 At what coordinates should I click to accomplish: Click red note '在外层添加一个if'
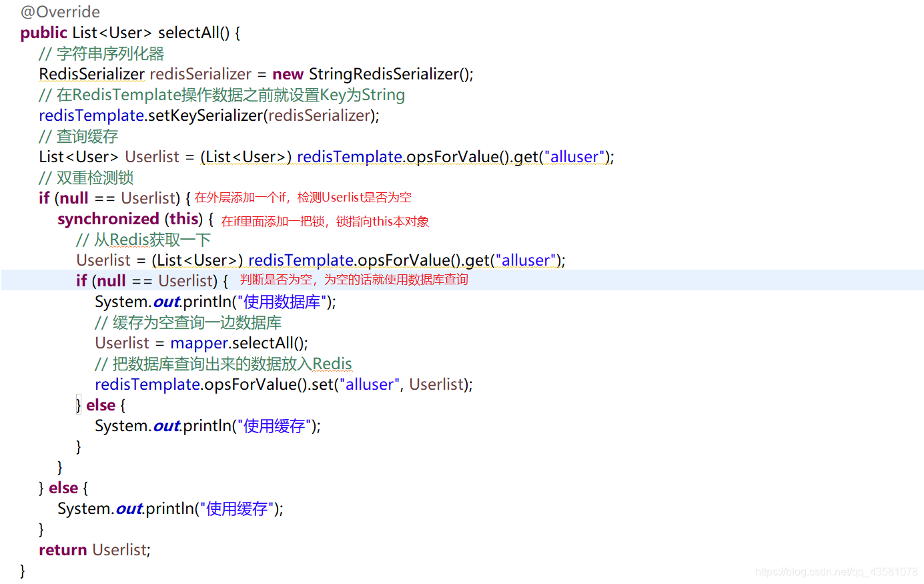click(303, 198)
